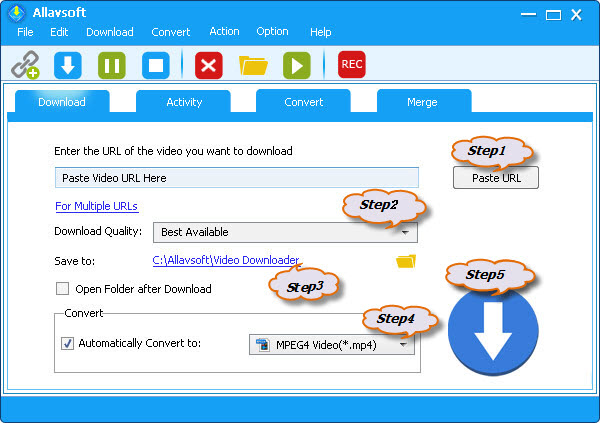Open the For Multiple URLs link
Viewport: 600px width, 423px height.
click(x=96, y=206)
